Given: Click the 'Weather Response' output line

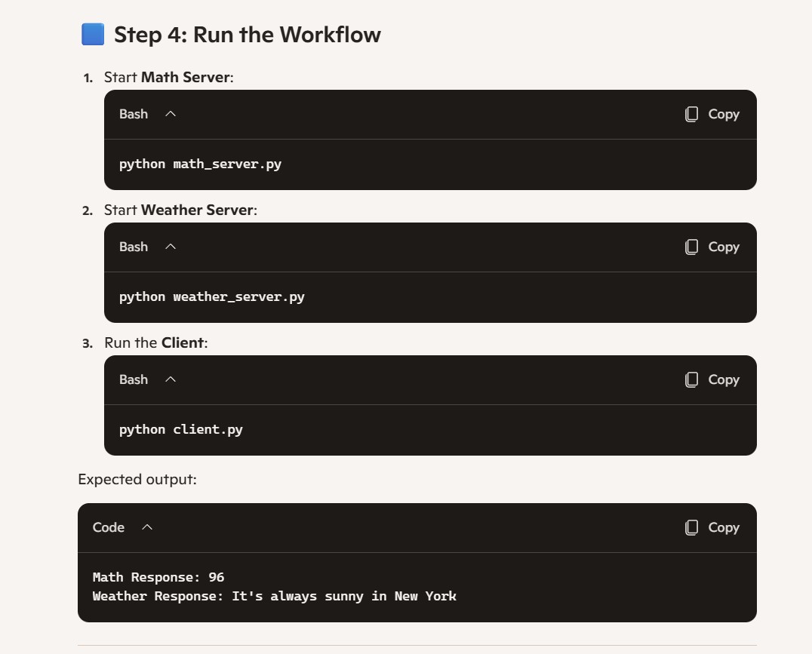Looking at the screenshot, I should tap(275, 596).
